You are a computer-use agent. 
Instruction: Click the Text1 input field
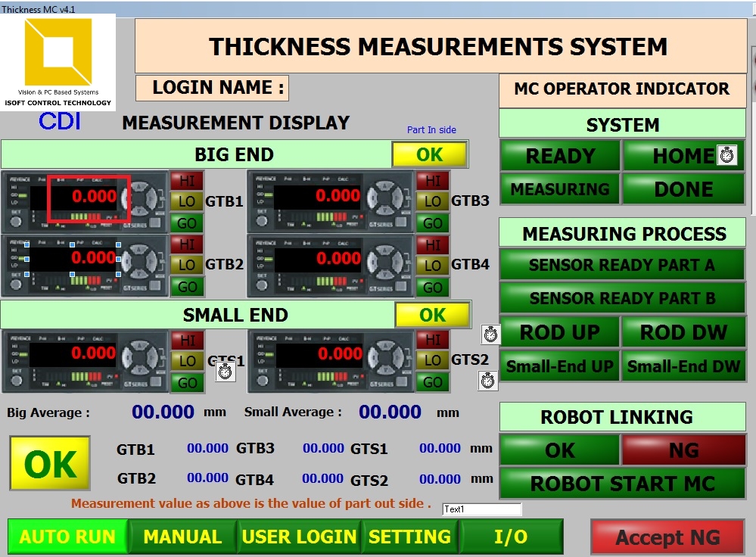coord(483,509)
